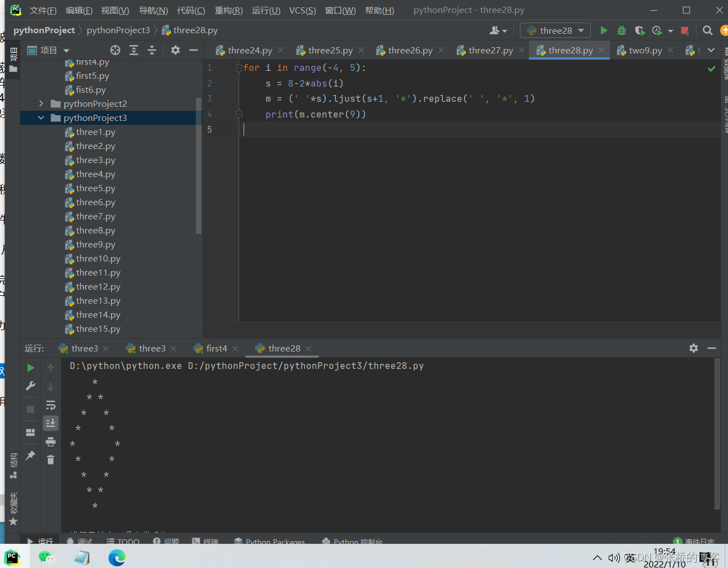Viewport: 728px width, 568px height.
Task: Open the 文件(F) menu
Action: [43, 10]
